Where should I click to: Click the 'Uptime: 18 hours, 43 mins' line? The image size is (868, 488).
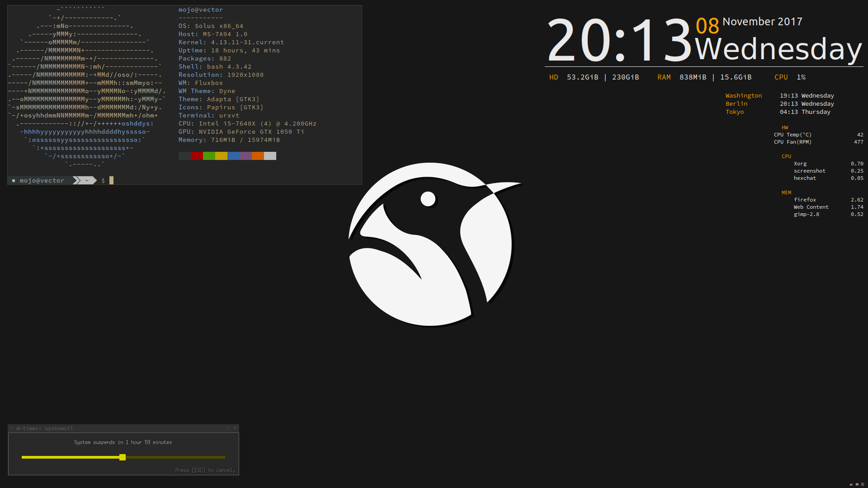pyautogui.click(x=229, y=51)
